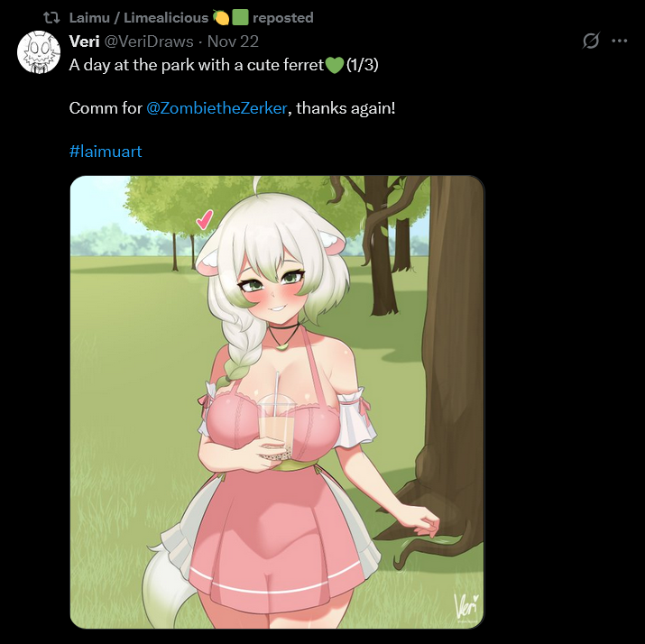The width and height of the screenshot is (645, 644).
Task: Open Veri's profile avatar picture
Action: 39,52
